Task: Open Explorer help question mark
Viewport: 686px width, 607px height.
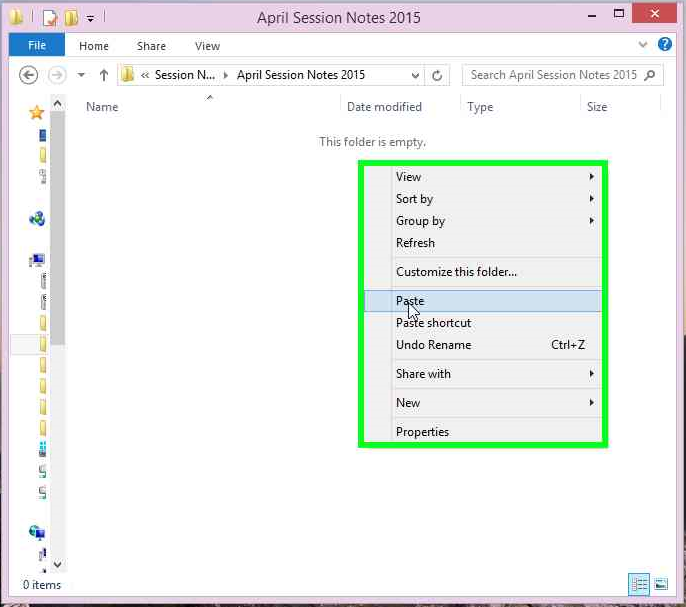Action: [665, 44]
